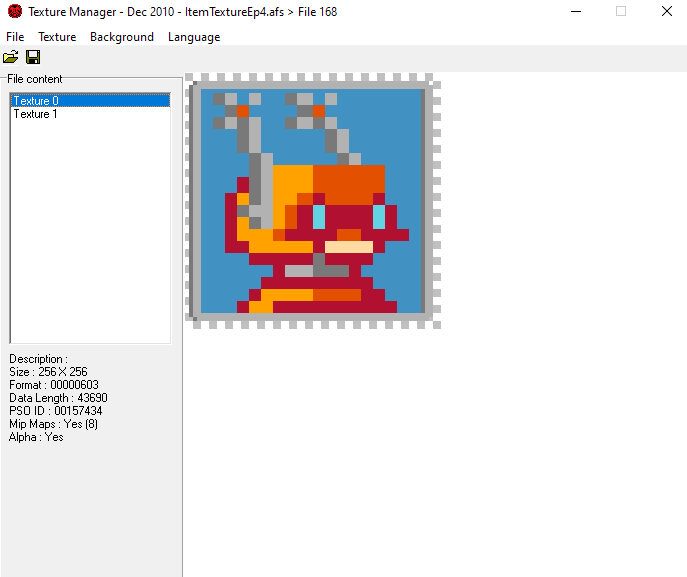Screen dimensions: 687x577
Task: Open the Background menu
Action: (x=122, y=37)
